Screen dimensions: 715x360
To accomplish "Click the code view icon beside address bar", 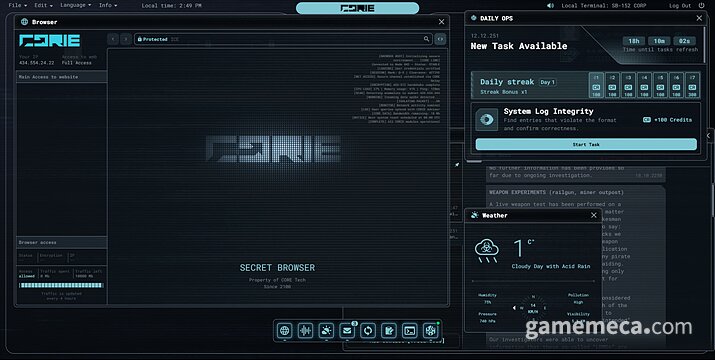I will (440, 39).
